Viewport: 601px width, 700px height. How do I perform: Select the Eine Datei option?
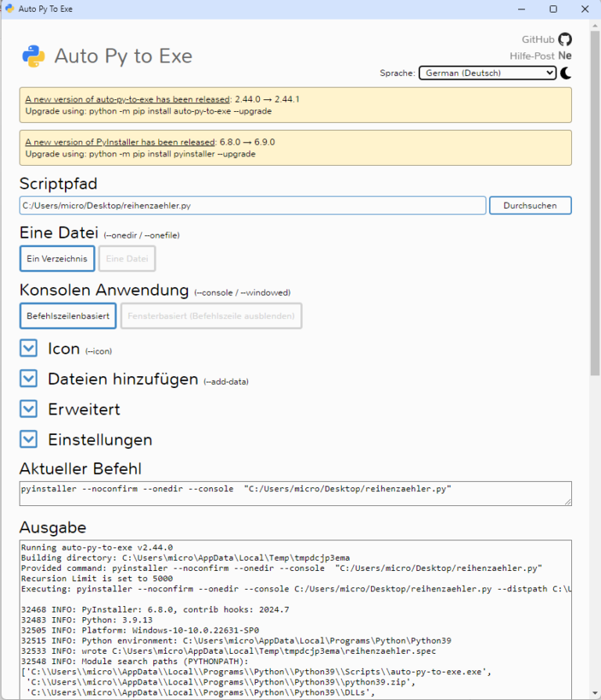tap(127, 258)
